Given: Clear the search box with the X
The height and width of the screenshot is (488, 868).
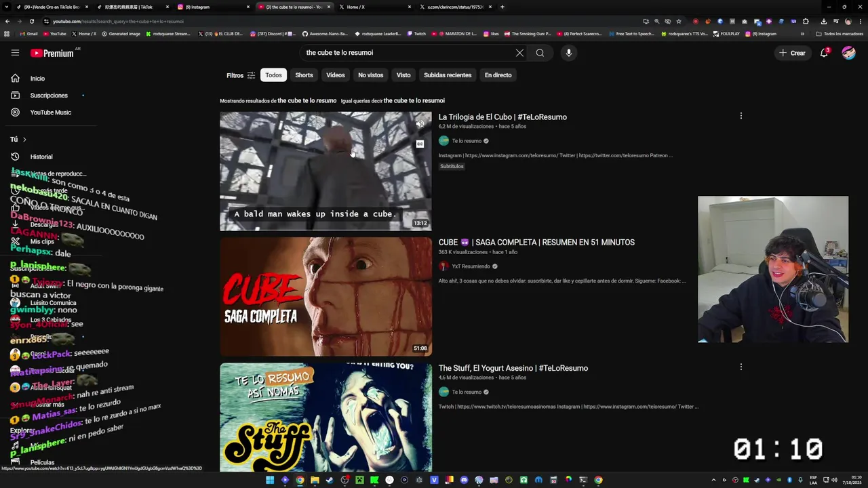Looking at the screenshot, I should pos(519,53).
